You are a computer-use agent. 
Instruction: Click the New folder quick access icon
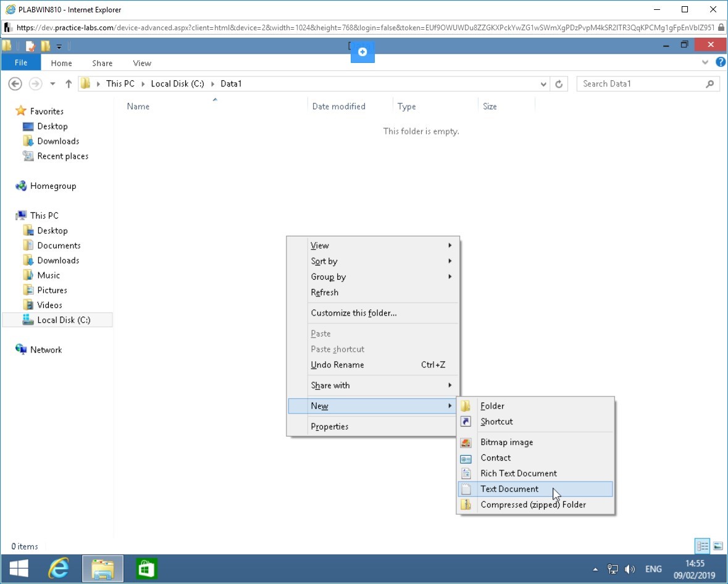tap(45, 46)
